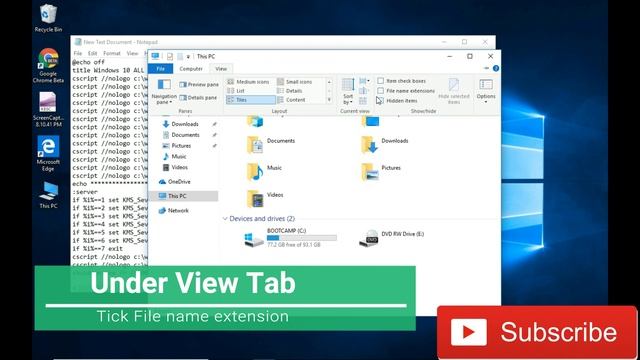Choose Tiles layout

tap(251, 100)
